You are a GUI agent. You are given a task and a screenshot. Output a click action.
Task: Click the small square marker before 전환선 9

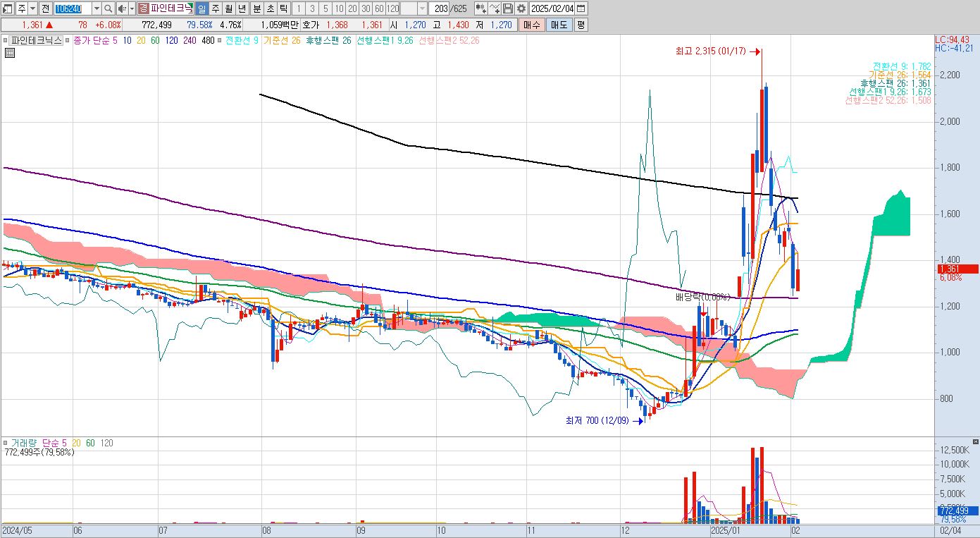click(221, 41)
